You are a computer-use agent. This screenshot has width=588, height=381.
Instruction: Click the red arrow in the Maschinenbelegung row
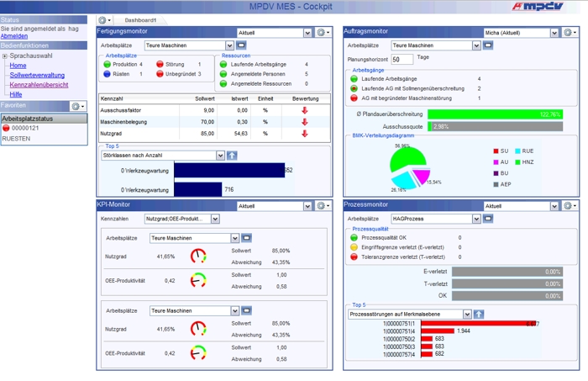[304, 122]
